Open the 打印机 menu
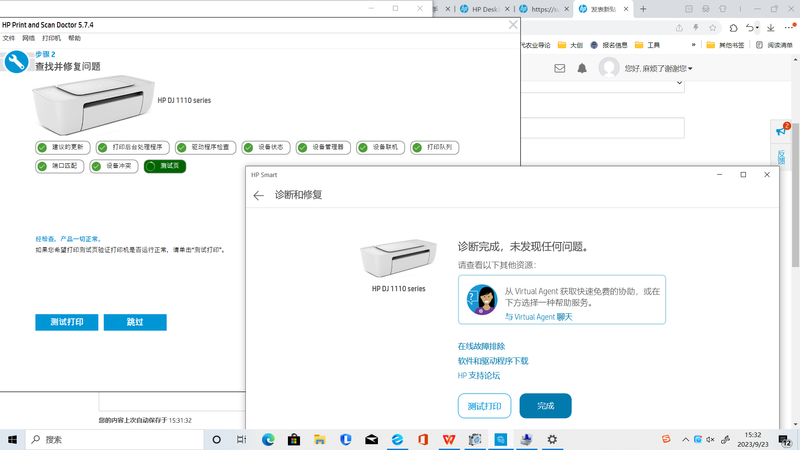Viewport: 800px width, 450px height. point(50,37)
